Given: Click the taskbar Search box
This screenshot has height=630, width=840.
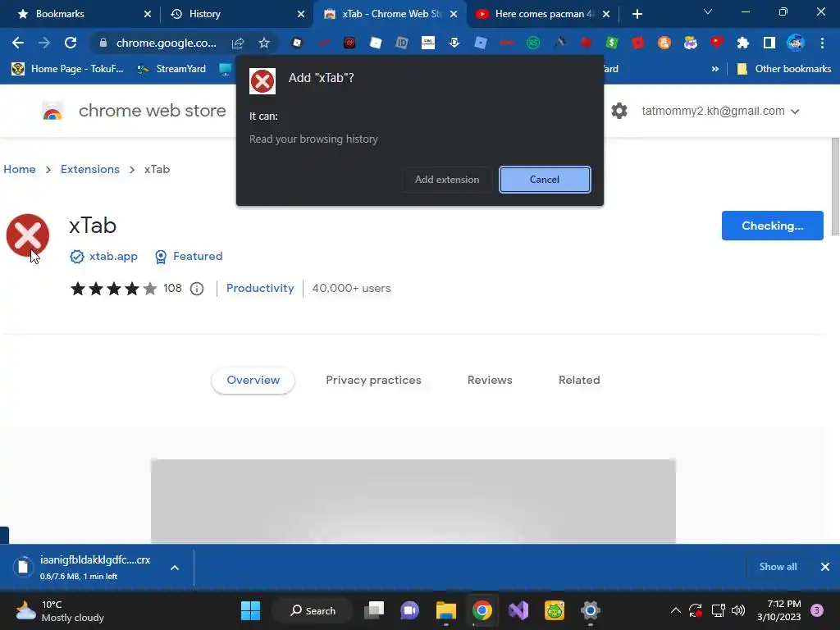Looking at the screenshot, I should pos(313,610).
